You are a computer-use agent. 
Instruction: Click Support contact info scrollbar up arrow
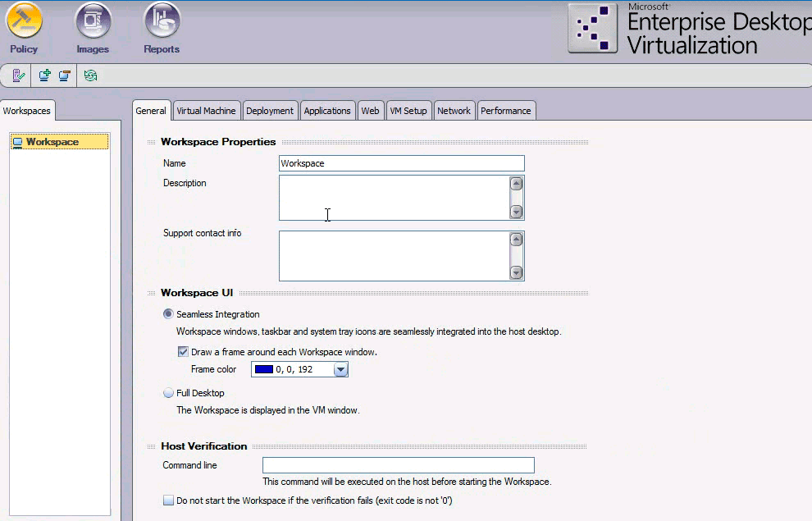point(516,240)
